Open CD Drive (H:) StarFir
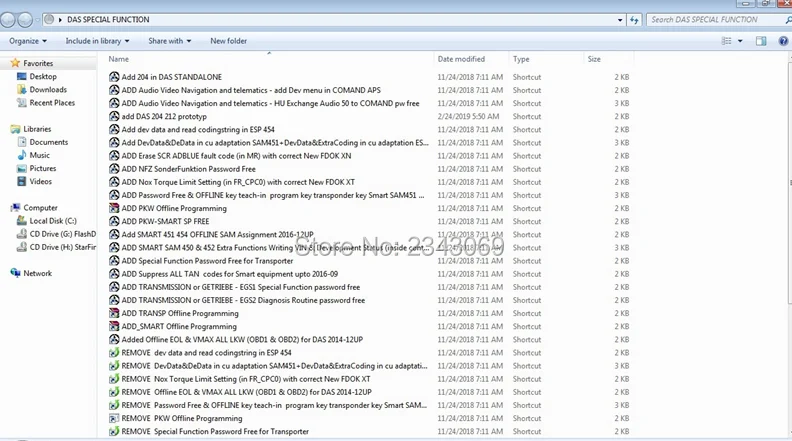The height and width of the screenshot is (441, 792). (63, 247)
